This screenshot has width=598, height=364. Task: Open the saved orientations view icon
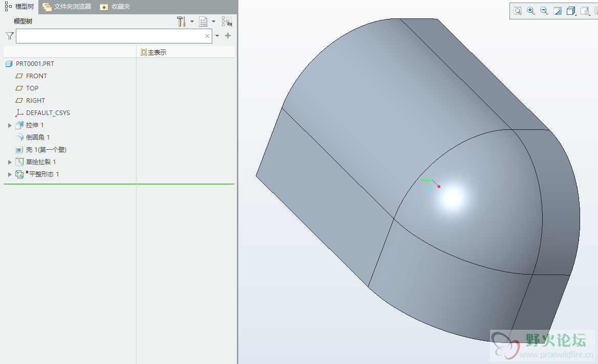pos(585,11)
